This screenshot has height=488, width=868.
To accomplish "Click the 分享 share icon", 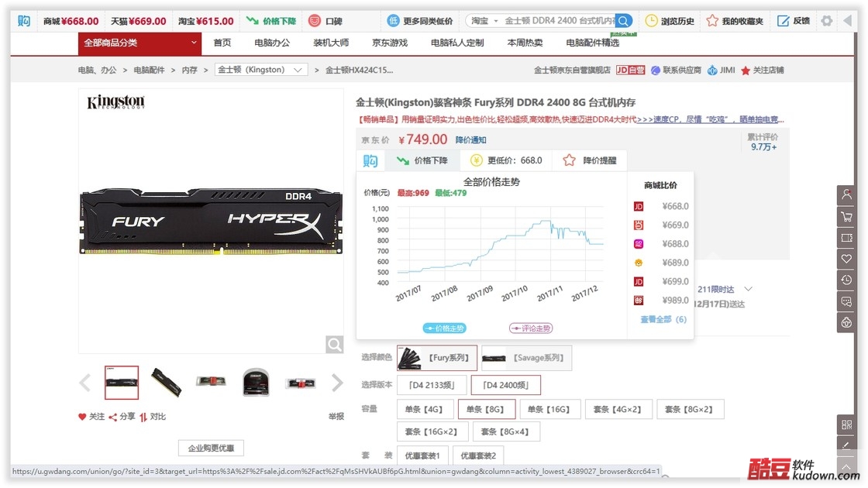I will tap(112, 417).
